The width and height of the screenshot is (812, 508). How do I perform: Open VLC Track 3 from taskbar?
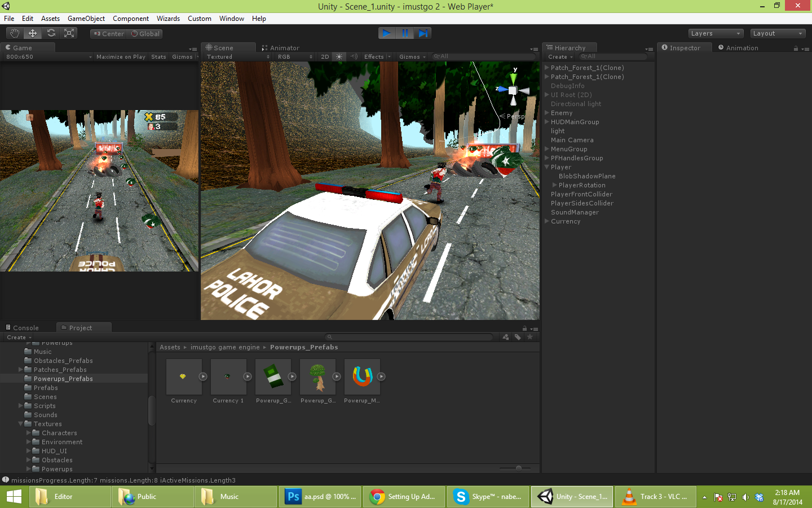(x=656, y=497)
